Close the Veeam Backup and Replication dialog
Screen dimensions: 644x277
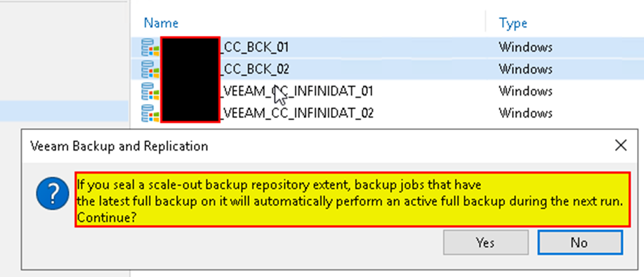tap(621, 146)
